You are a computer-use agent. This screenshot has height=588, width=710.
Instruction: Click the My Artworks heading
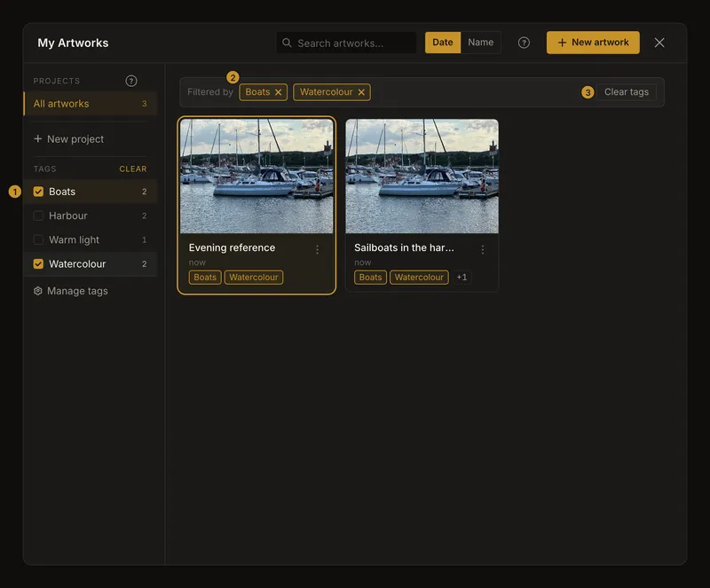(73, 43)
